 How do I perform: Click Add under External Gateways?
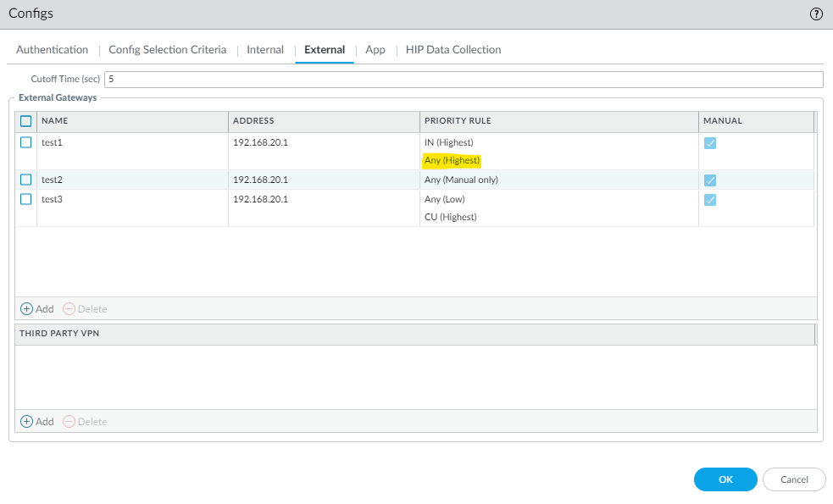click(x=37, y=309)
